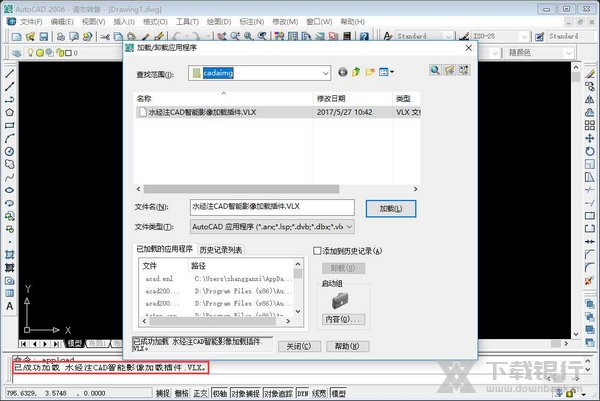The height and width of the screenshot is (401, 600).
Task: Select the Hatch tool
Action: [10, 255]
